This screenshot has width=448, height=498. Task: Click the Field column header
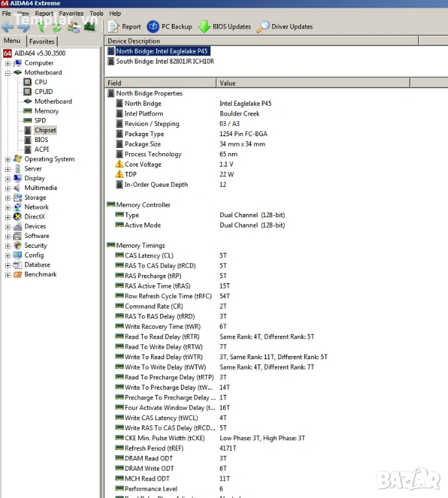click(x=115, y=83)
